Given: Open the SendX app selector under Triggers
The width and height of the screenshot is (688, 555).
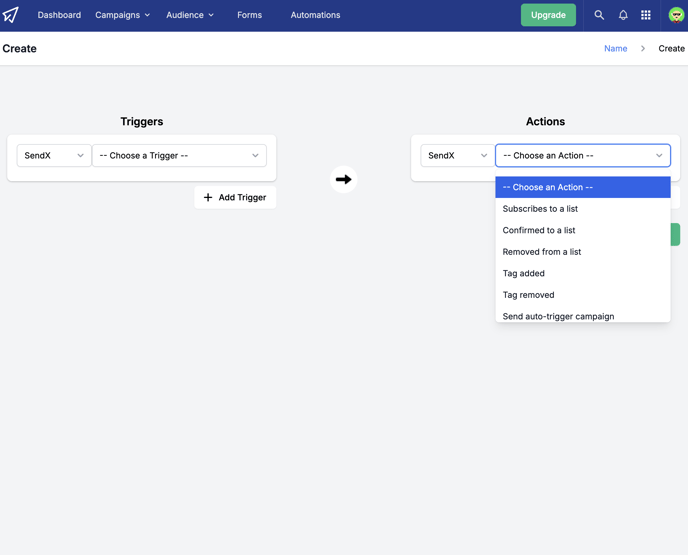Looking at the screenshot, I should coord(54,155).
